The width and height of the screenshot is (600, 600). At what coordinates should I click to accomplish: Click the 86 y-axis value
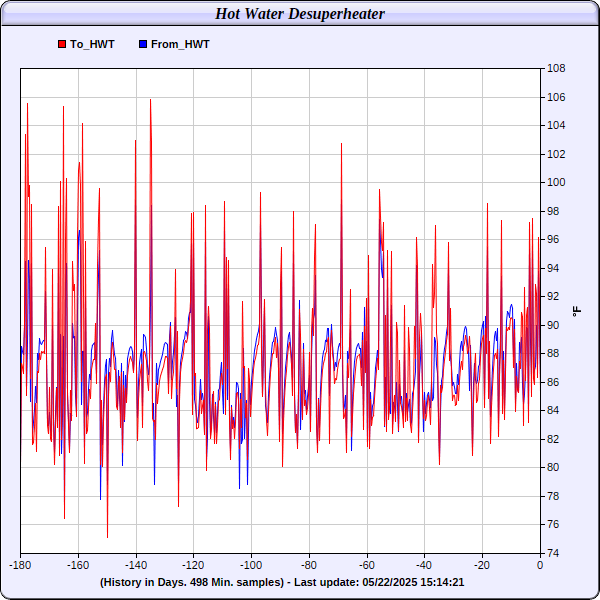point(554,382)
